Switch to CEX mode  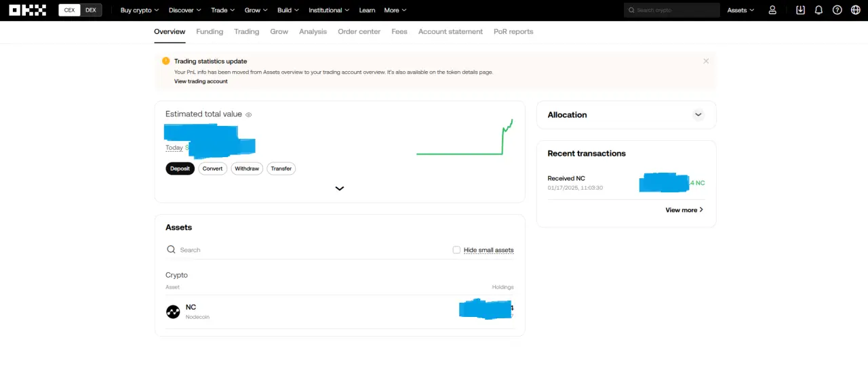pyautogui.click(x=69, y=10)
